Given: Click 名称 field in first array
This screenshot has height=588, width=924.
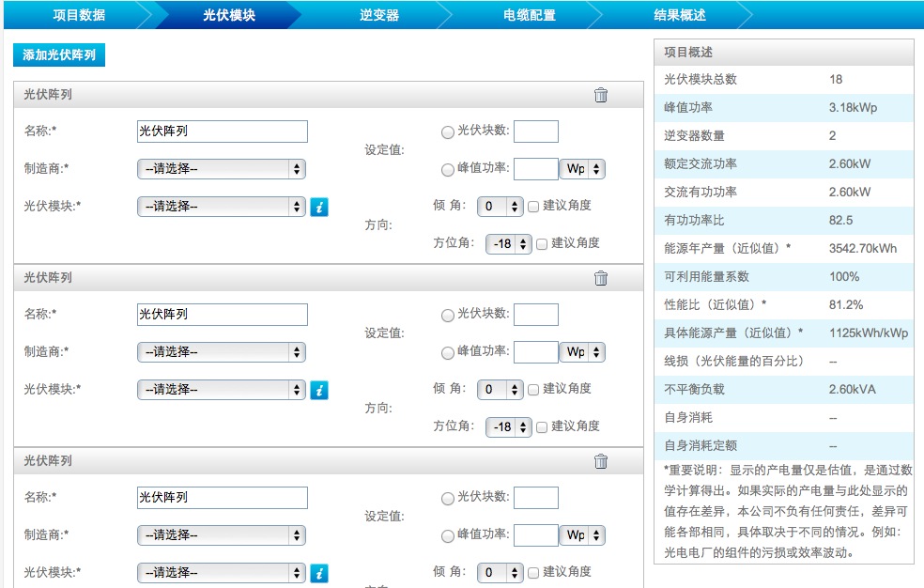Looking at the screenshot, I should coord(223,132).
